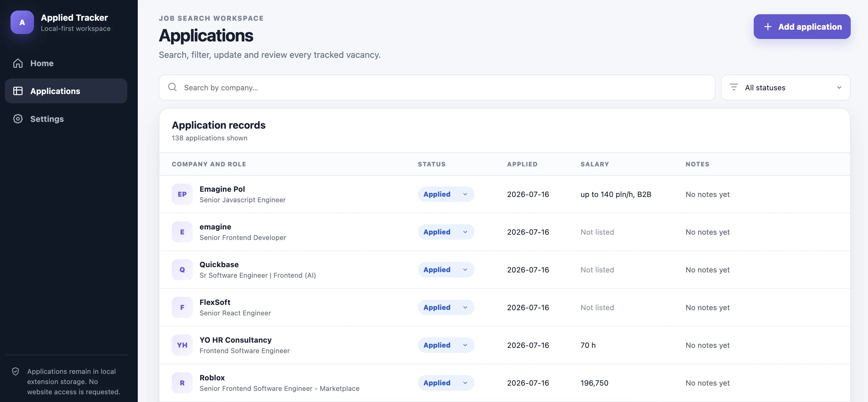Click Not listed salary in emagine row
868x402 pixels.
[597, 232]
